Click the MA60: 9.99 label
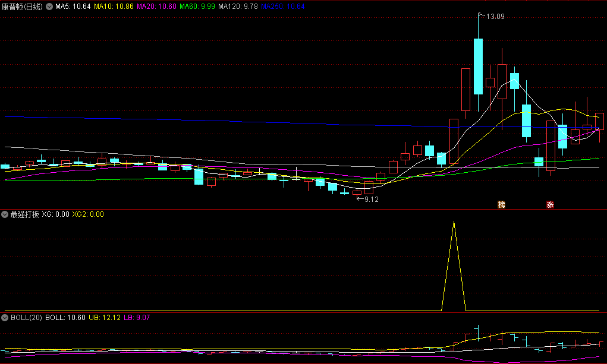This screenshot has height=364, width=607. coord(197,7)
